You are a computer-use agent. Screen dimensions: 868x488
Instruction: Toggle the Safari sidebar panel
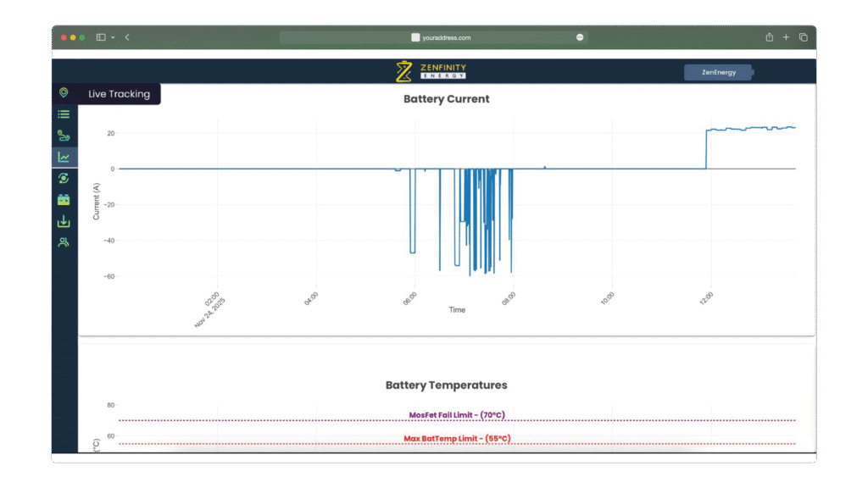pyautogui.click(x=101, y=37)
